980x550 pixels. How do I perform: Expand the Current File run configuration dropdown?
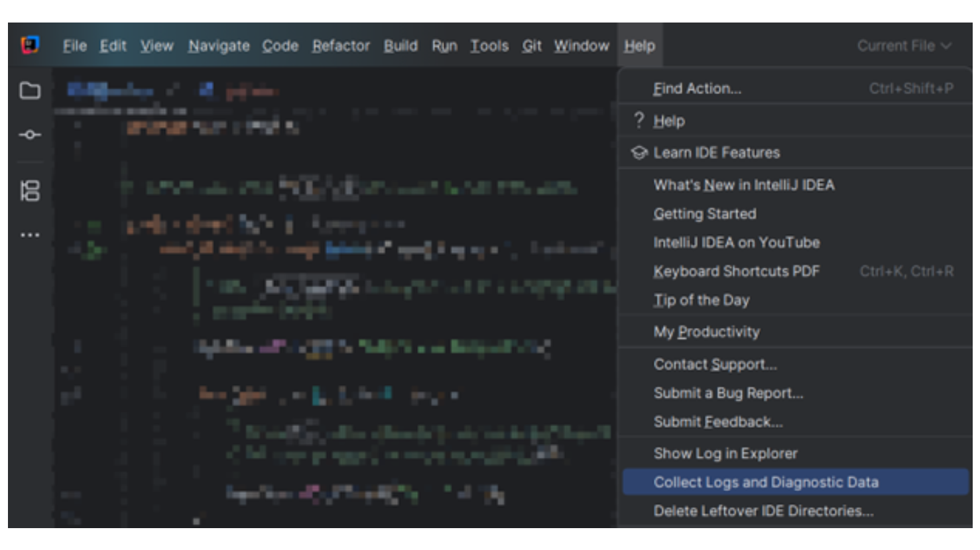click(904, 46)
